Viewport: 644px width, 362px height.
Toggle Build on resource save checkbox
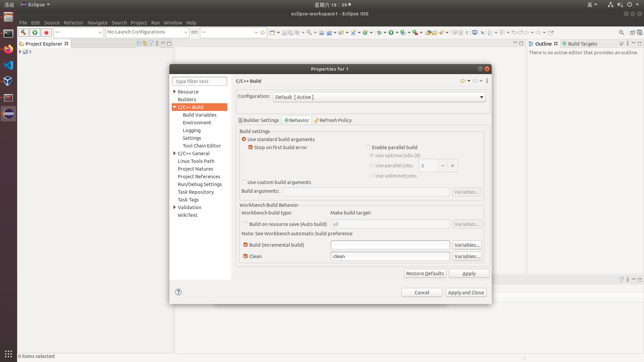click(x=246, y=224)
